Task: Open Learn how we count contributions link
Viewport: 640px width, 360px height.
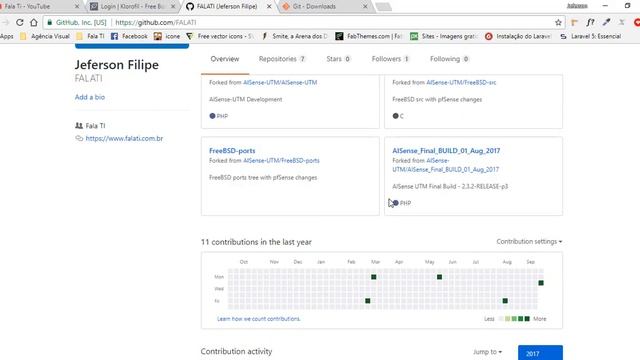Action: [x=259, y=319]
